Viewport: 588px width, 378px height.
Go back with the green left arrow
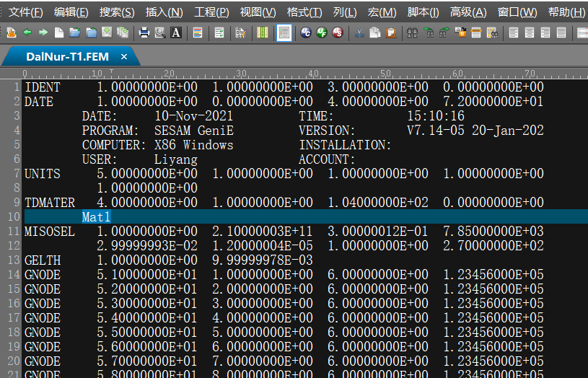coord(27,32)
